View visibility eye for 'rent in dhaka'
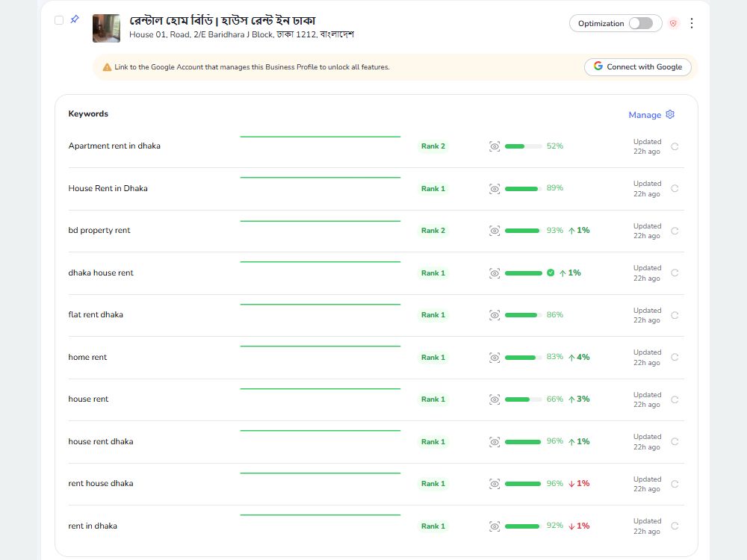The image size is (747, 560). click(495, 526)
